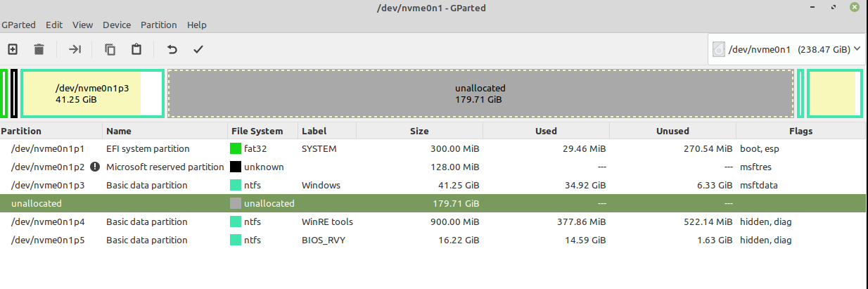868x289 pixels.
Task: Click the Copy partition icon
Action: (x=110, y=49)
